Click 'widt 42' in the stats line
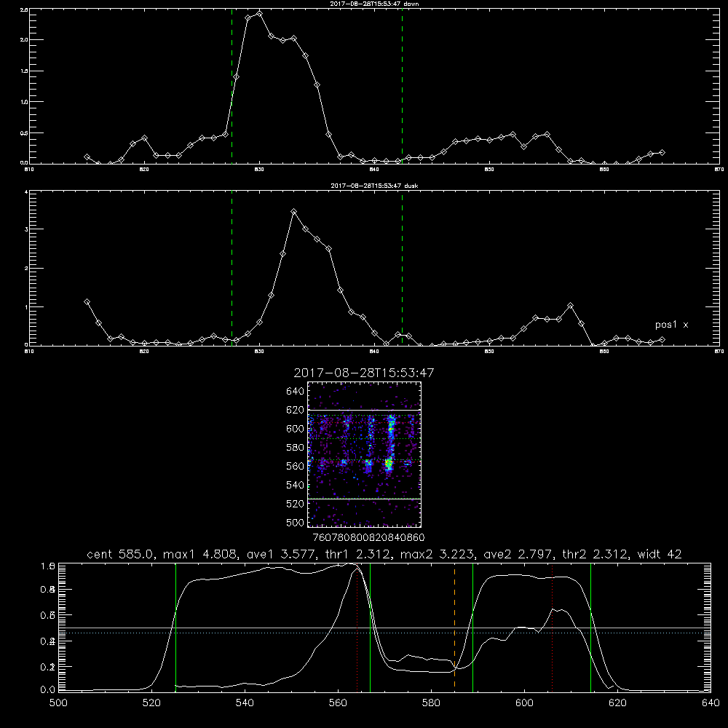Image resolution: width=728 pixels, height=728 pixels. point(660,554)
